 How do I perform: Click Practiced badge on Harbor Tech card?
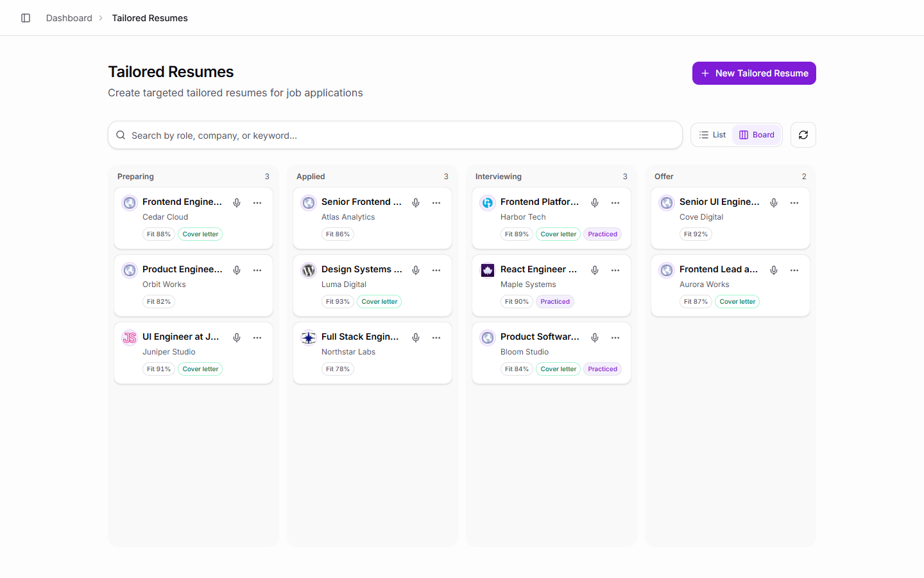tap(603, 234)
